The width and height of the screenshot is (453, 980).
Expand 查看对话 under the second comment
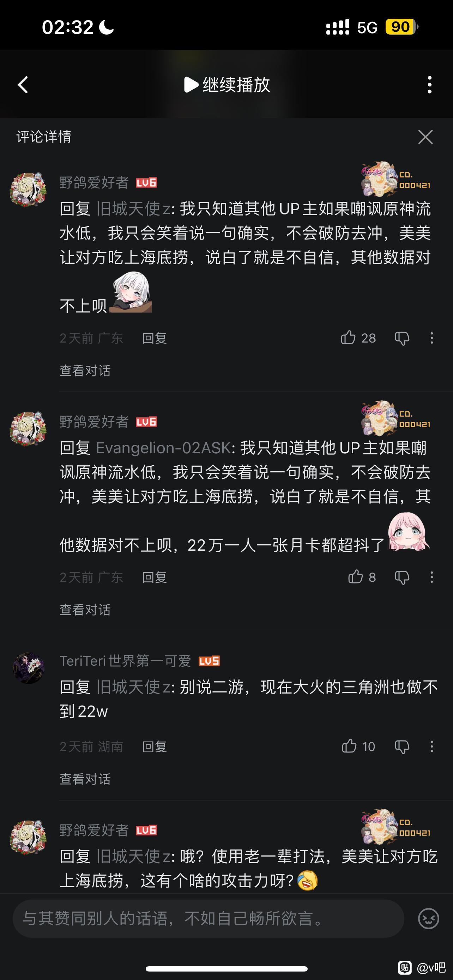pos(85,610)
